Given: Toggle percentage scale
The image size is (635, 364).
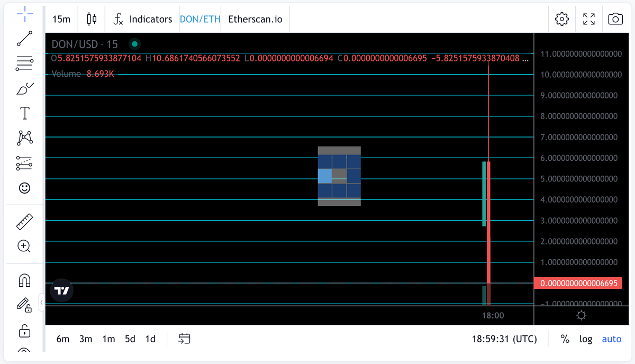Looking at the screenshot, I should coord(565,339).
